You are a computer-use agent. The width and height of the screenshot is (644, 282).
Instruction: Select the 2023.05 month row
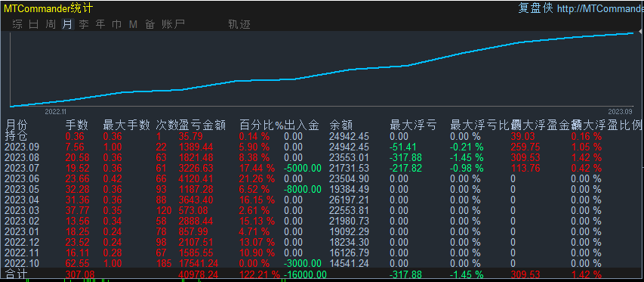(322, 189)
